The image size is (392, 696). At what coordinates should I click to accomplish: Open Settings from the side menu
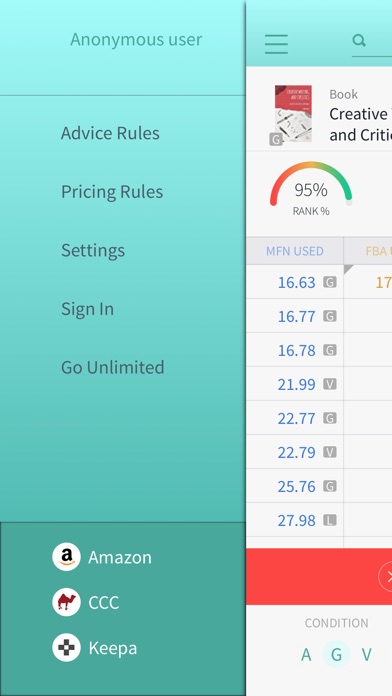coord(93,250)
